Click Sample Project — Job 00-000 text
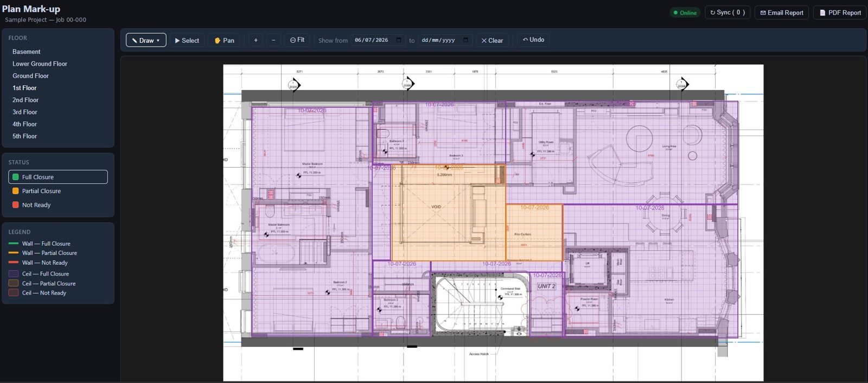868x383 pixels. click(46, 20)
